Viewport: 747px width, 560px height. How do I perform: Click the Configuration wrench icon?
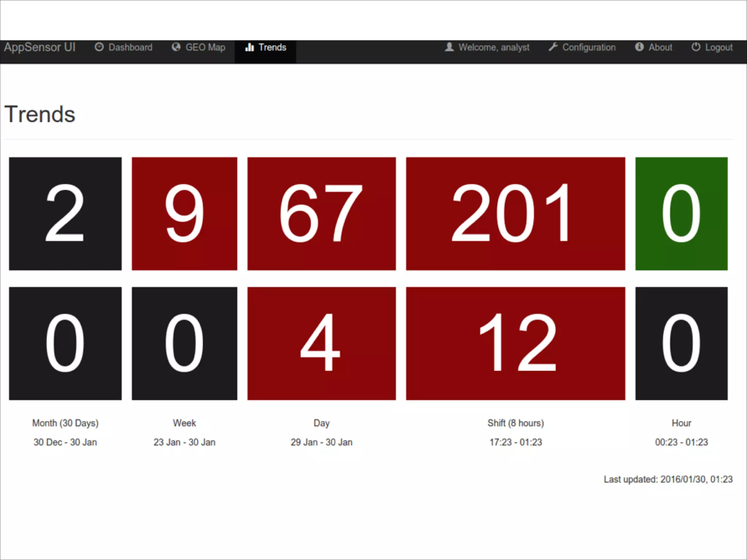coord(553,47)
